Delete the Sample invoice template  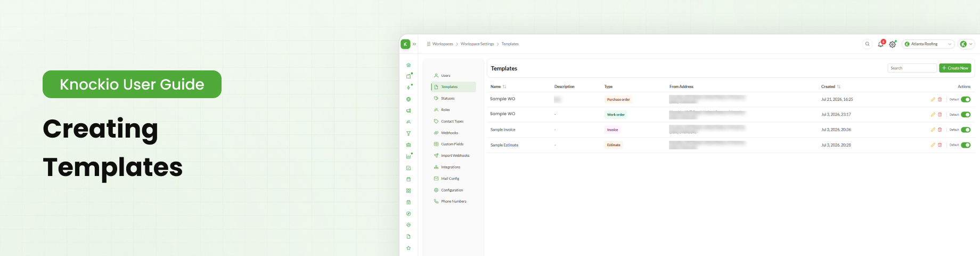tap(940, 130)
